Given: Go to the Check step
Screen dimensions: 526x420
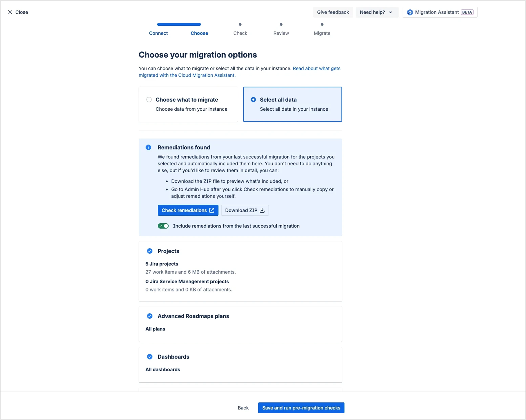Looking at the screenshot, I should coord(240,33).
